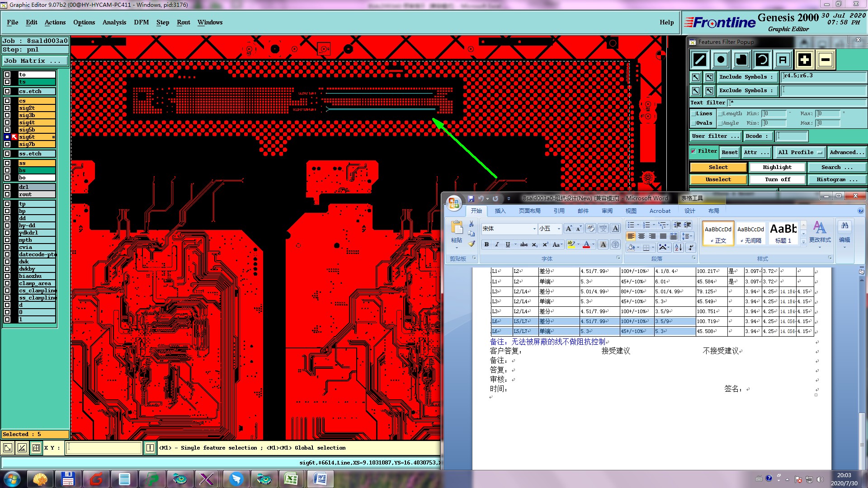Screen dimensions: 868x488
Task: Expand the font size 小五 dropdown
Action: 559,229
